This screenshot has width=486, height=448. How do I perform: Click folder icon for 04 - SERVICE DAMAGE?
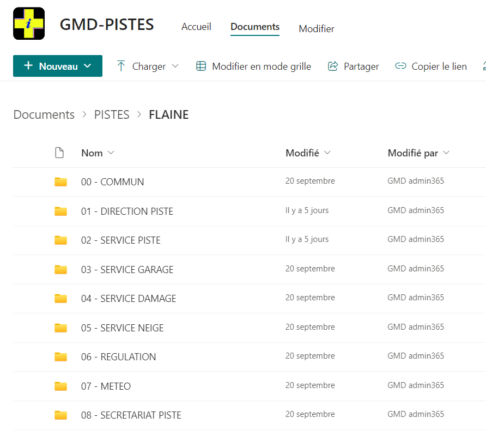[x=61, y=298]
